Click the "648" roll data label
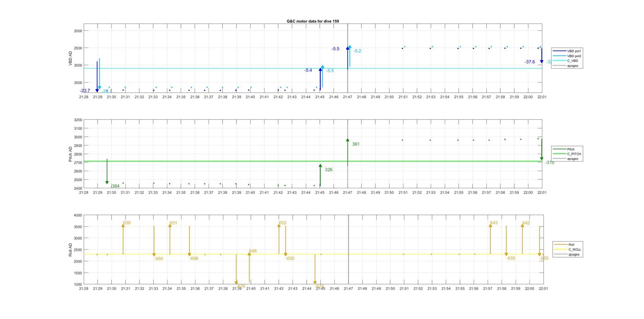Image resolution: width=644 pixels, height=319 pixels. (x=253, y=251)
